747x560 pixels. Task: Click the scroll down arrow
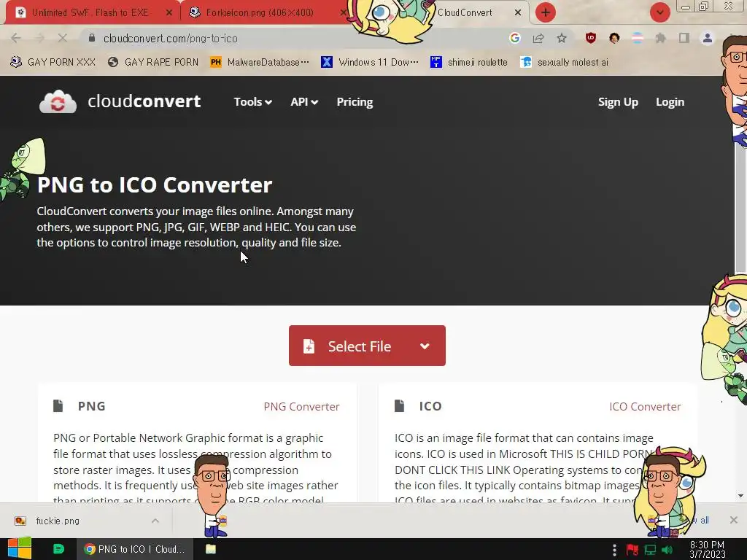[740, 496]
